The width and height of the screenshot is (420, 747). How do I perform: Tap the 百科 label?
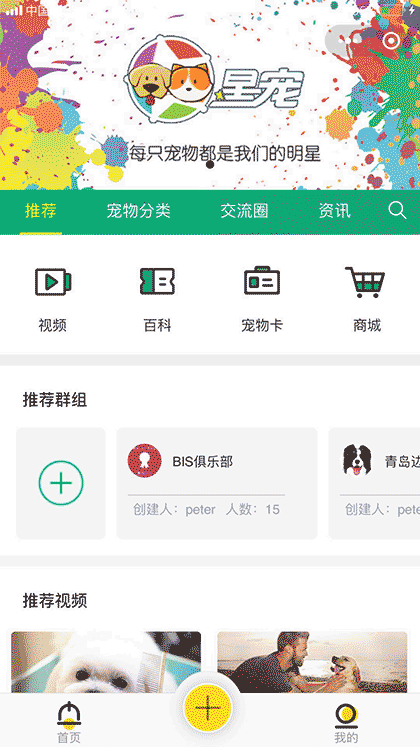(x=157, y=326)
